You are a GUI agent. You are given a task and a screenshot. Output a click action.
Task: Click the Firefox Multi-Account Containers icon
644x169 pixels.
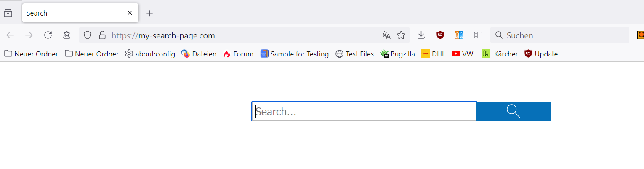coord(459,35)
